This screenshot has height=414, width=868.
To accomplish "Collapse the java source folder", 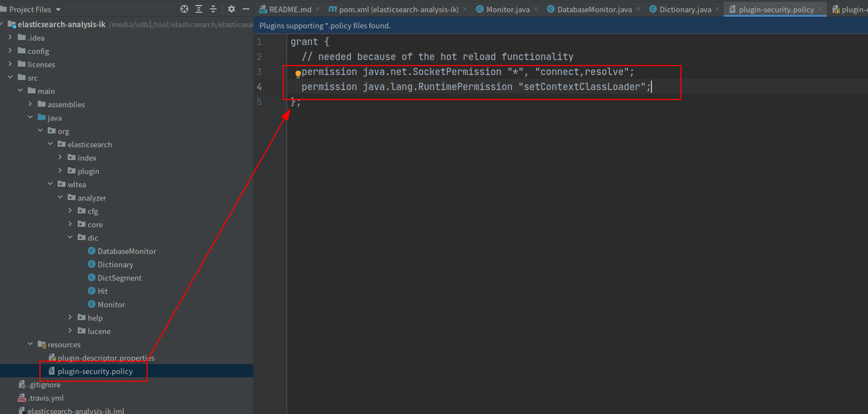I will (30, 118).
